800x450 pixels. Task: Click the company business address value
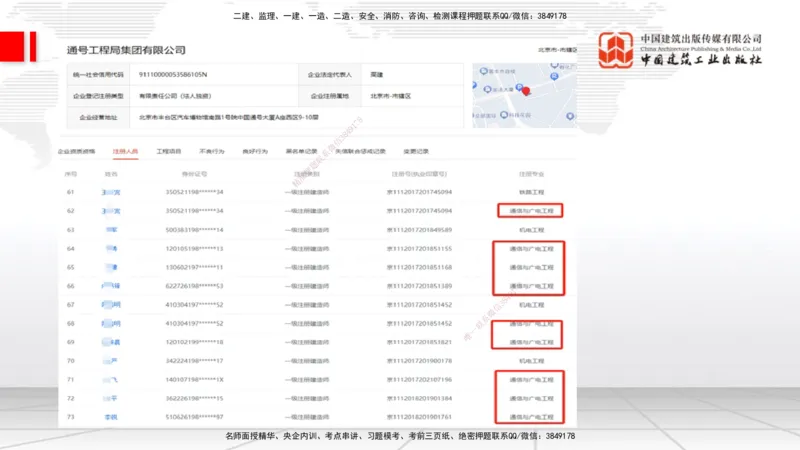click(x=229, y=117)
